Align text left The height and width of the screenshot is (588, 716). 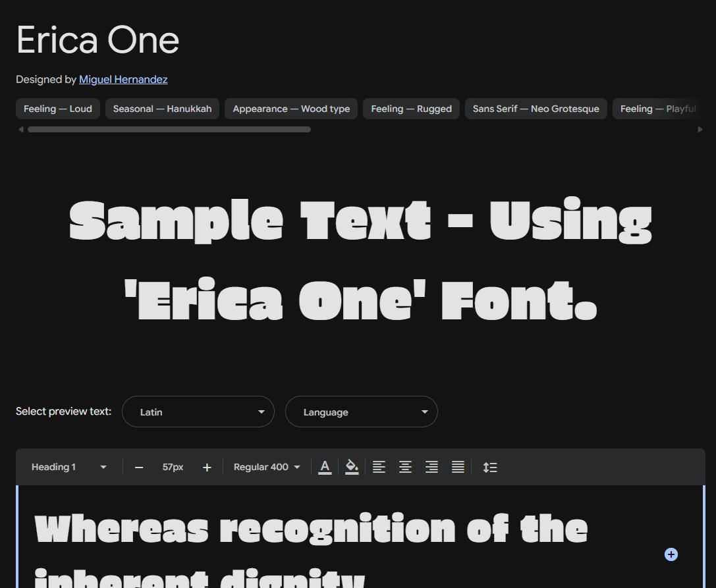click(379, 467)
